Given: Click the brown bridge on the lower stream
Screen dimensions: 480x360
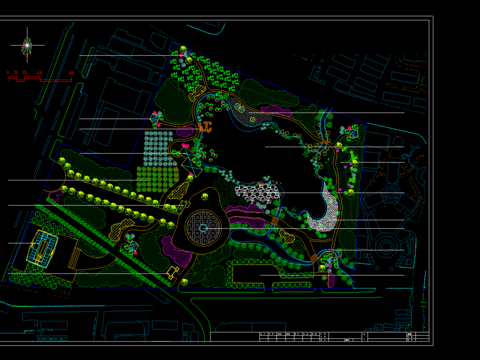Looking at the screenshot, I should point(314,259).
